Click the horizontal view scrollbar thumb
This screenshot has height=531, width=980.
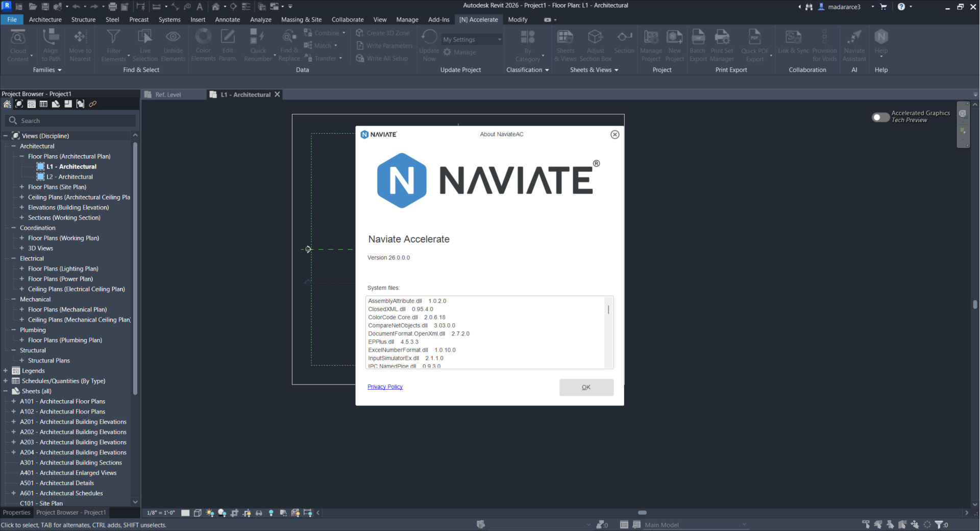tap(642, 513)
